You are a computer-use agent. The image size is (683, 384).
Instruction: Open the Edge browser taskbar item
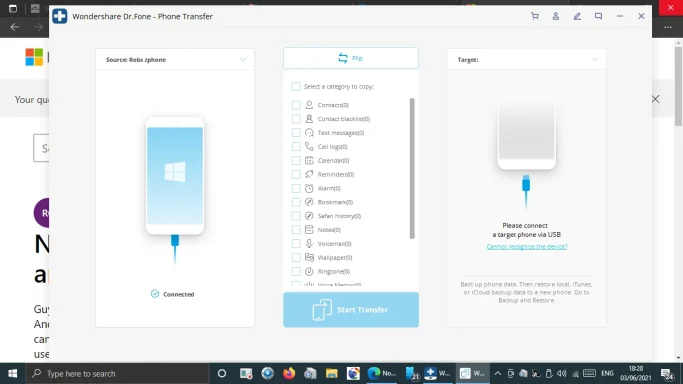pos(382,374)
